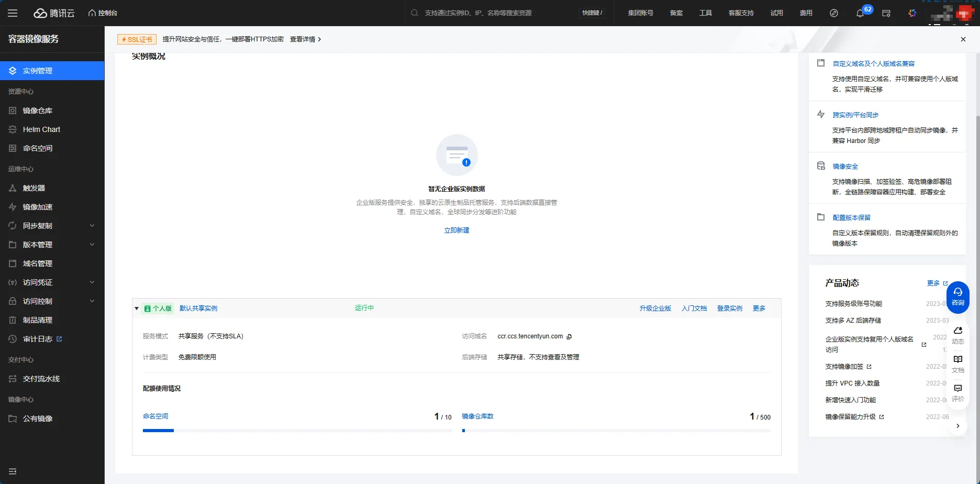The image size is (980, 484).
Task: Copy the ccr.ccs.tencentyun.com domain
Action: click(570, 337)
